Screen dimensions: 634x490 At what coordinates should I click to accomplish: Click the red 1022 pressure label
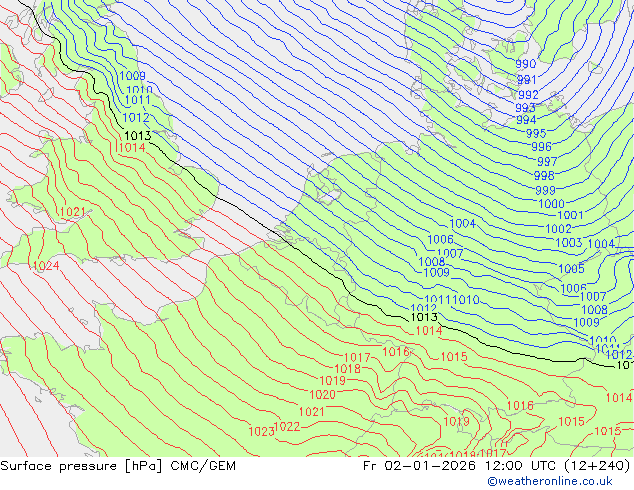click(x=287, y=427)
